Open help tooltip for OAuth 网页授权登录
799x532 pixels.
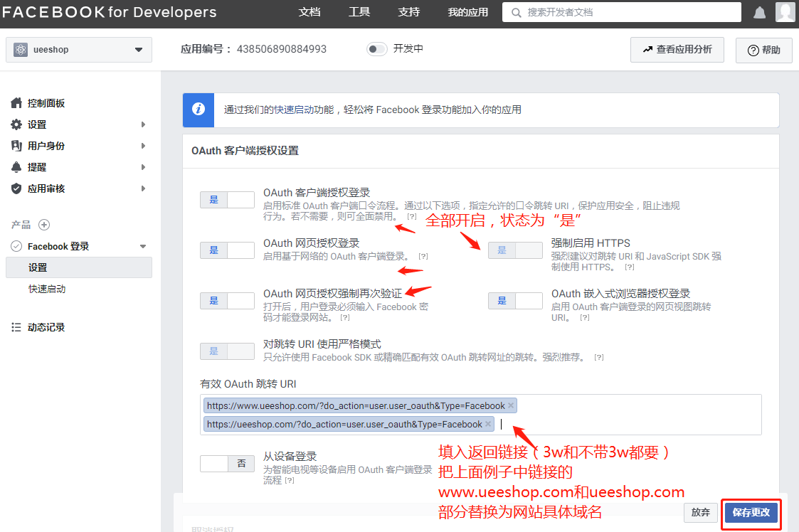[423, 256]
